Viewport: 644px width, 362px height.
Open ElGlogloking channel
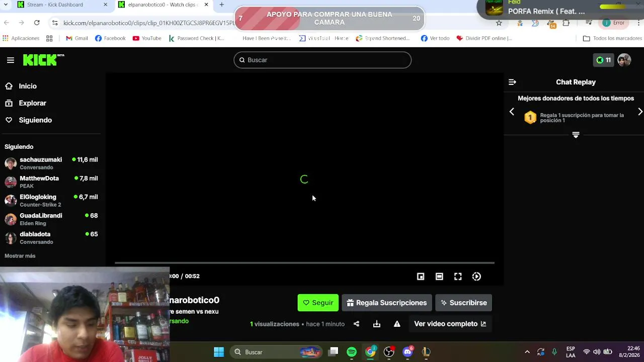[51, 201]
